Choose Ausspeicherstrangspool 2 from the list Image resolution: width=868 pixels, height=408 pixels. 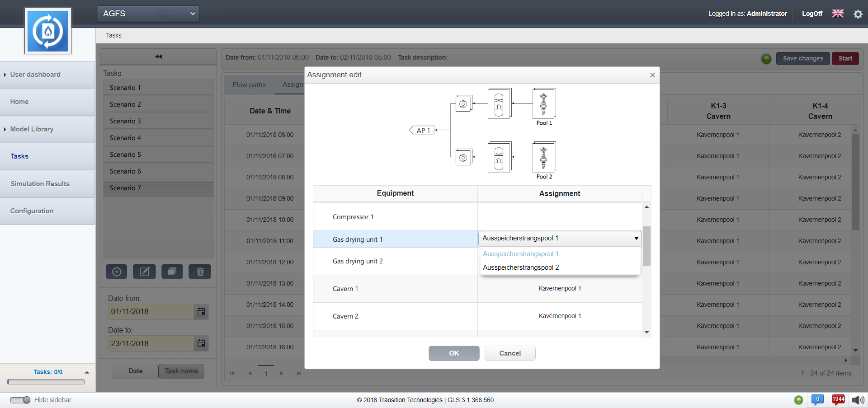click(521, 267)
